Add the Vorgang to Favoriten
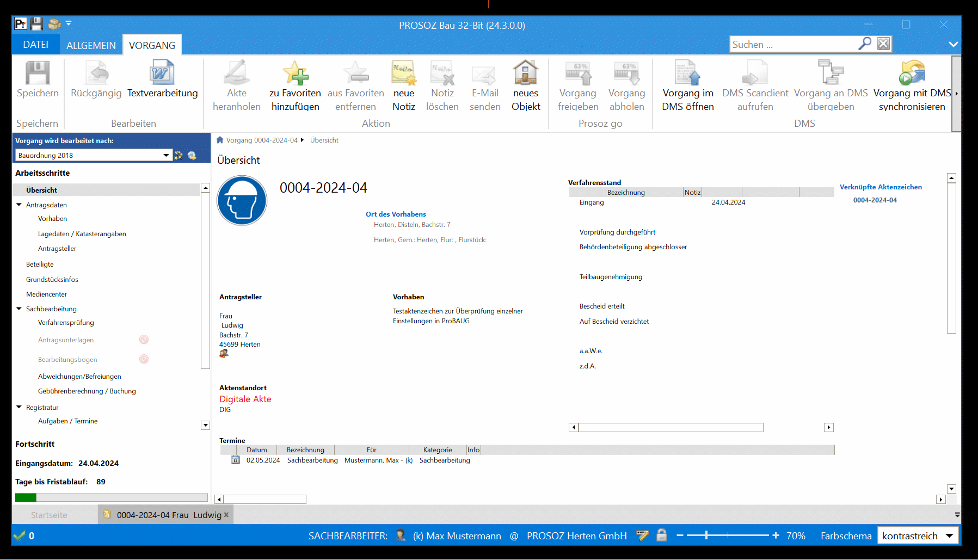978x560 pixels. [296, 86]
